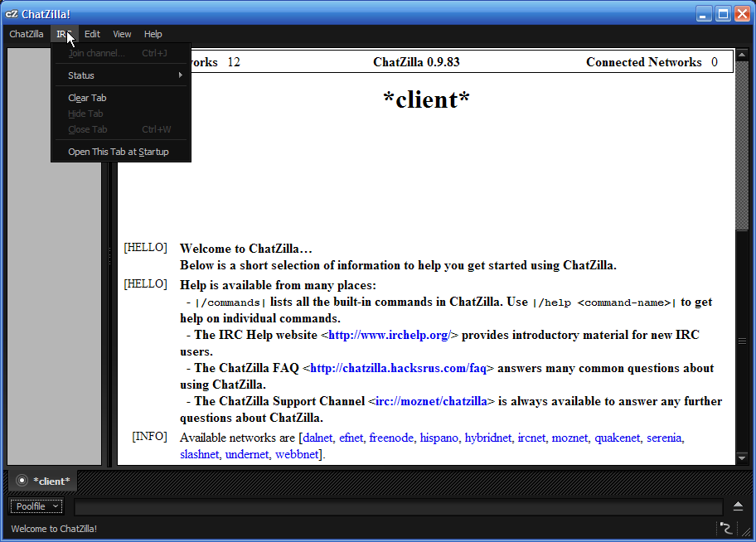
Task: Connect to the hybridnet network
Action: pyautogui.click(x=488, y=438)
